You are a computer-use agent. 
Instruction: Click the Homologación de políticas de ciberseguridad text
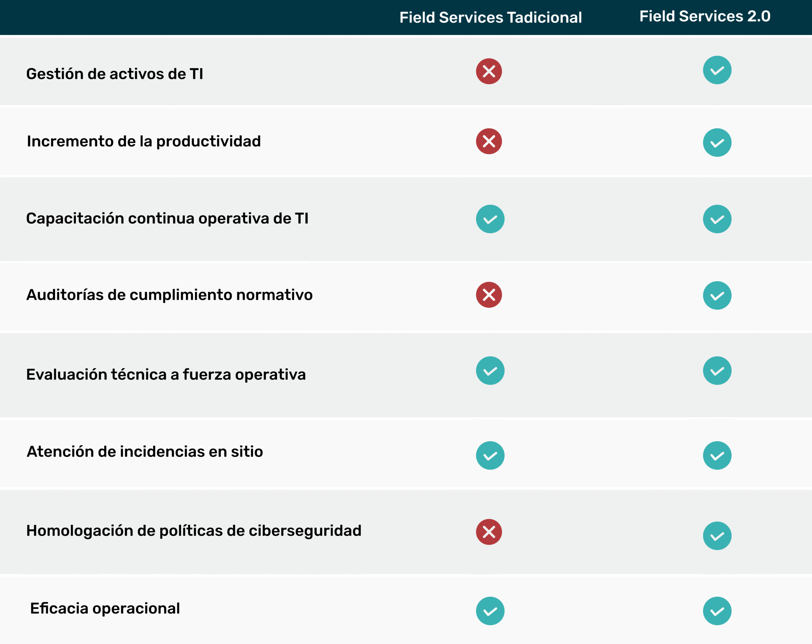193,531
